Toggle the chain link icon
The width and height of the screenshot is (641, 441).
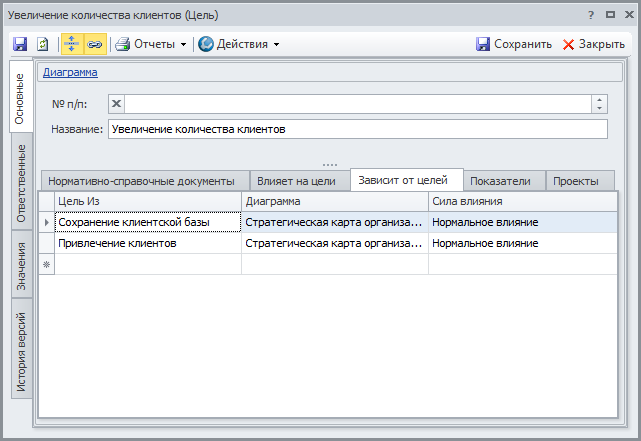(x=94, y=44)
